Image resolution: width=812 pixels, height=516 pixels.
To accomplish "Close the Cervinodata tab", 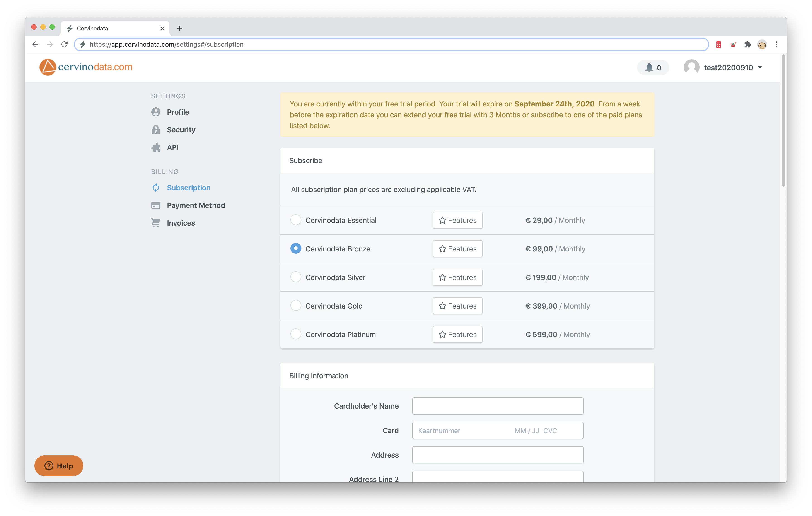I will pyautogui.click(x=162, y=28).
